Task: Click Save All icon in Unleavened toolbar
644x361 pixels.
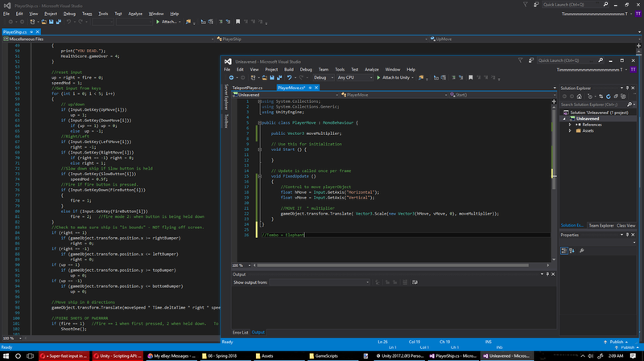Action: 279,77
